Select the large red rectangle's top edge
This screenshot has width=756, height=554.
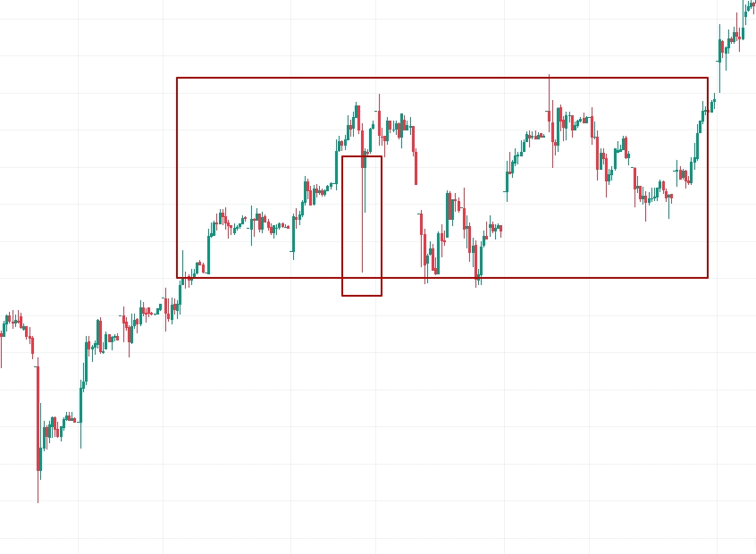(442, 78)
